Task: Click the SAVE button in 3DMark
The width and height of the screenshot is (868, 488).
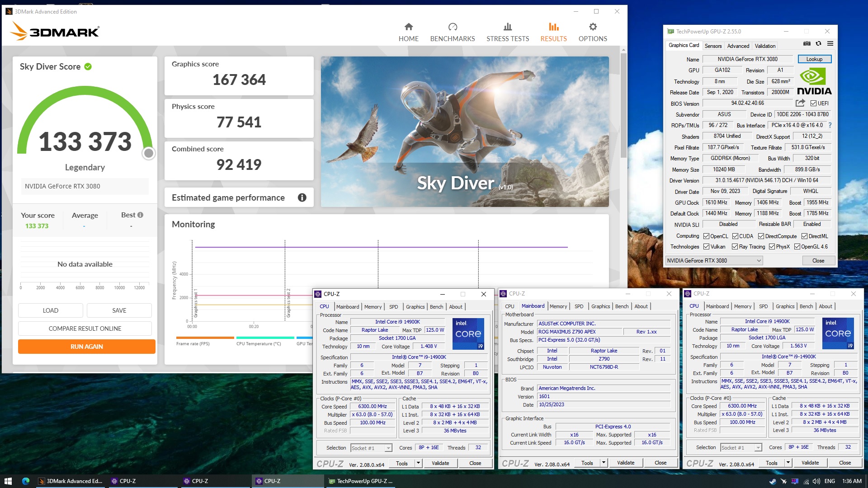Action: pos(119,310)
